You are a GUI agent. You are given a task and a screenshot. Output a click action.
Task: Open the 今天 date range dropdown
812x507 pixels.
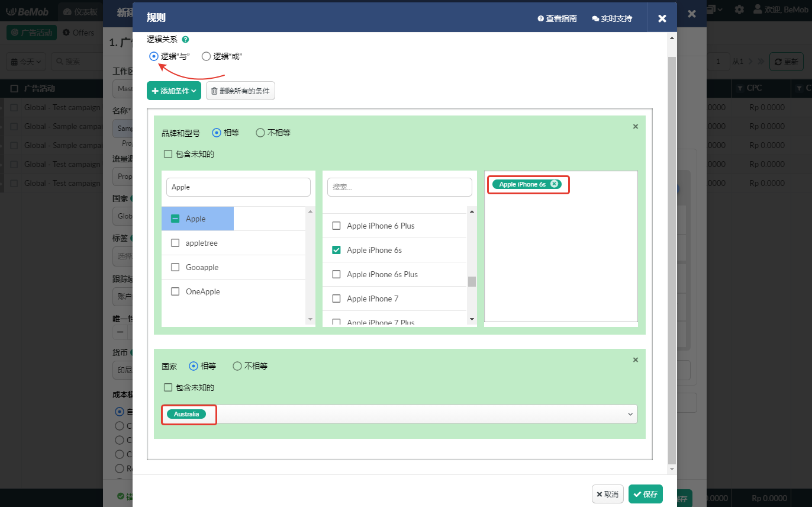coord(26,61)
